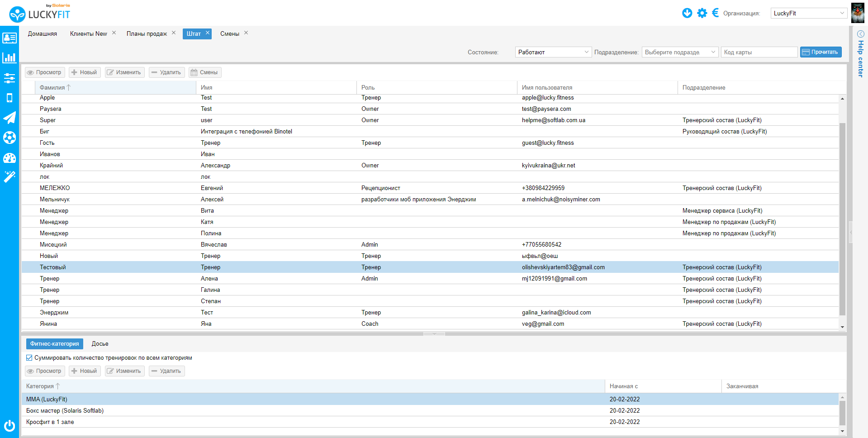Close the Планы продаж tab
The height and width of the screenshot is (438, 868).
click(x=174, y=33)
